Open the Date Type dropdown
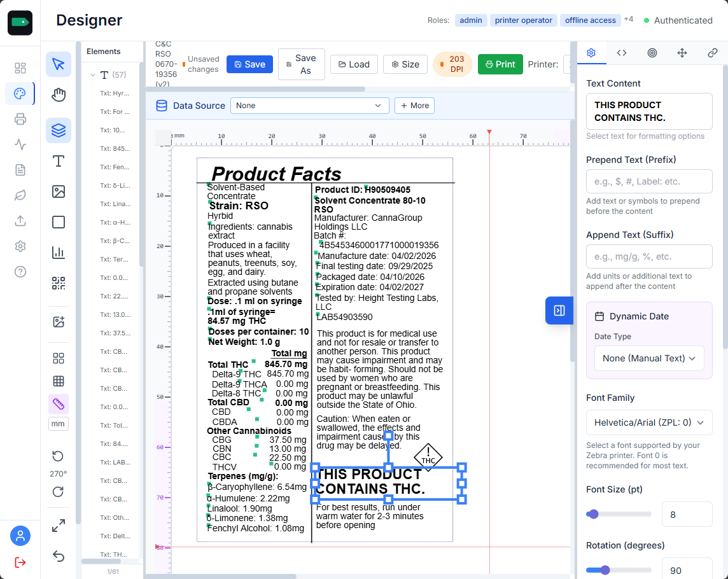Screen dimensions: 728x579 [x=648, y=358]
